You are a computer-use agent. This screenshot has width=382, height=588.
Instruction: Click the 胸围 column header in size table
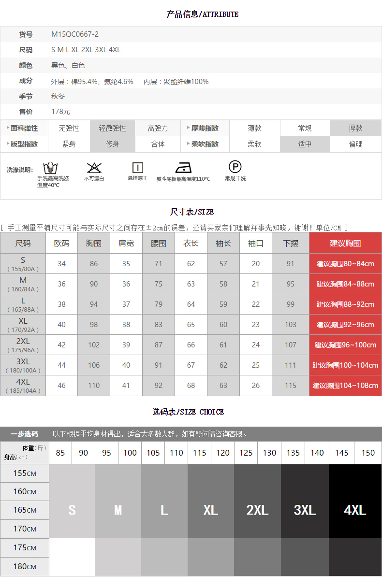click(x=94, y=243)
